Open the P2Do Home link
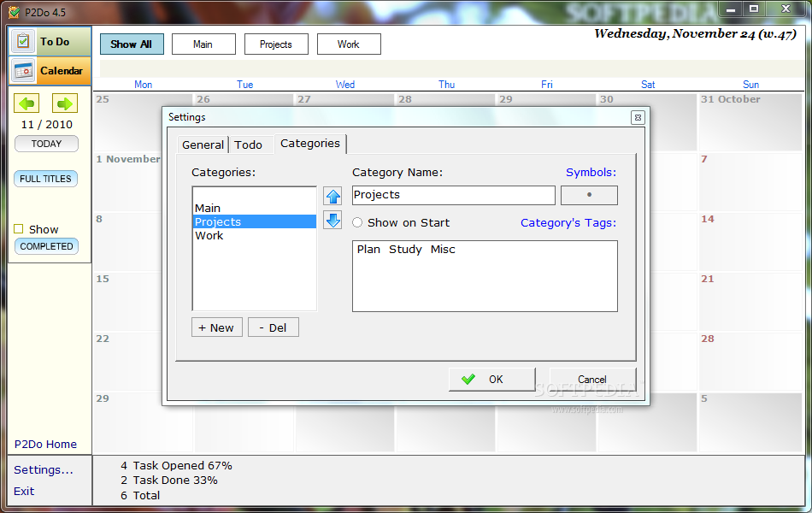 [x=45, y=444]
